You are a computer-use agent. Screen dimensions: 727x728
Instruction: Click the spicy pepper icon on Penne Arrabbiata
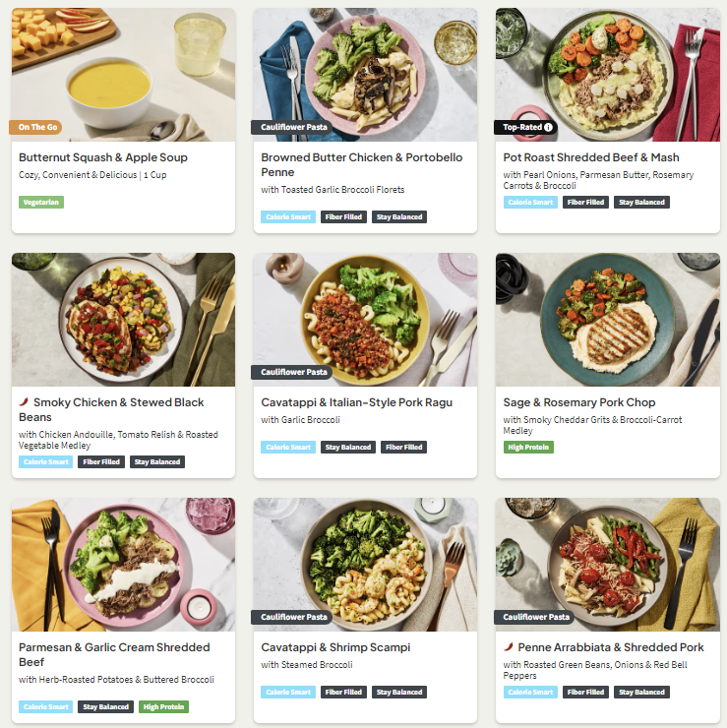tap(509, 646)
